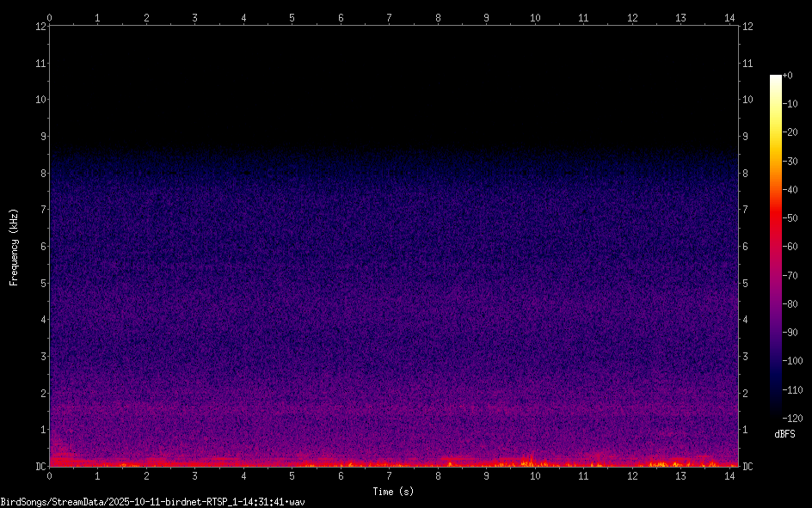The width and height of the screenshot is (812, 508).
Task: Click the DC label on right frequency axis
Action: (x=747, y=467)
